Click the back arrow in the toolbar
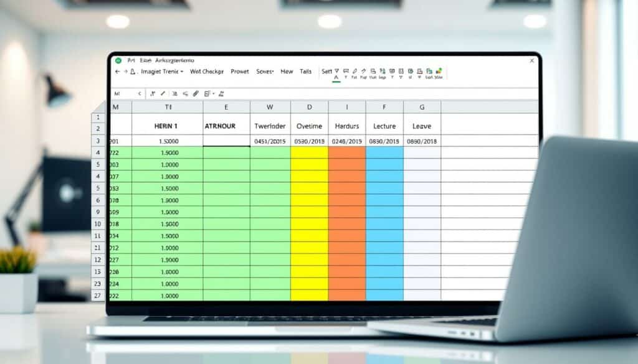 pos(117,72)
